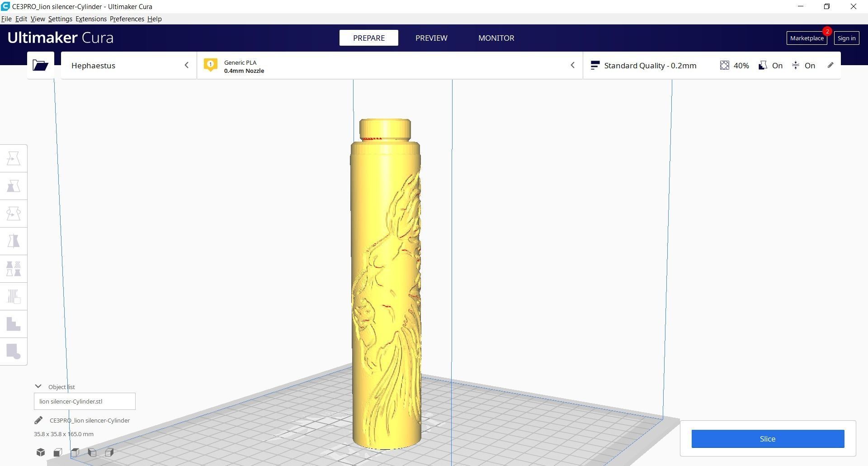Click the Marketplace red notification badge

[827, 32]
